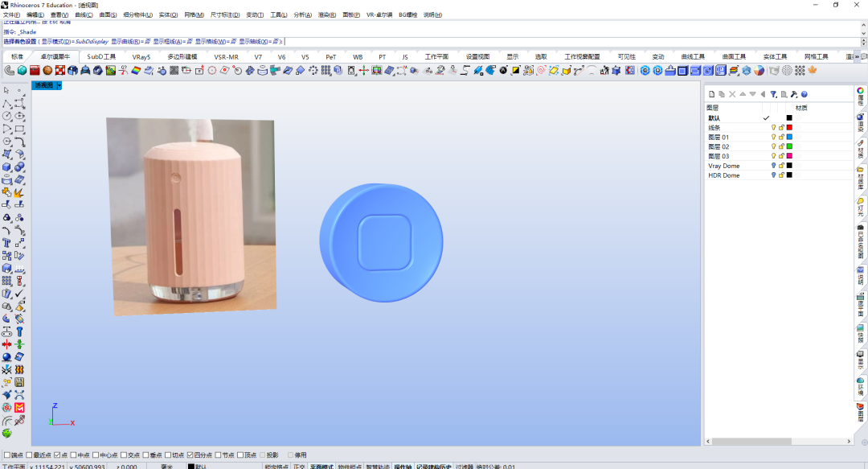Viewport: 868px width, 469px height.
Task: Toggle visibility bulb of HDR Dome layer
Action: tap(773, 175)
